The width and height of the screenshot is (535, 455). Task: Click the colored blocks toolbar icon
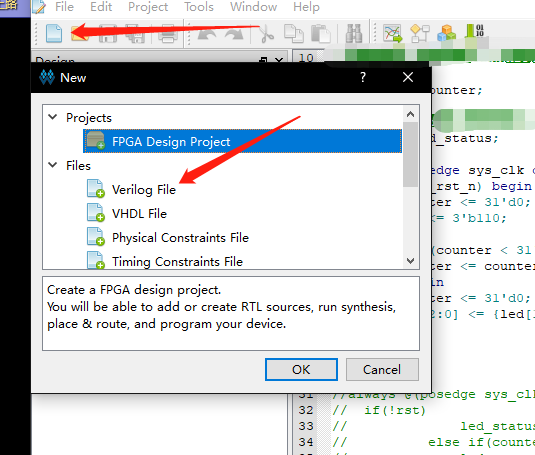(446, 33)
